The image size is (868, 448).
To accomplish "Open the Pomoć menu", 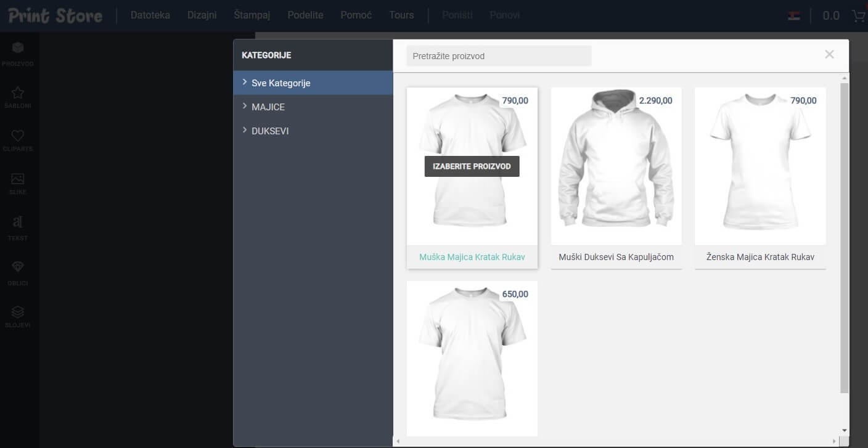I will (356, 15).
